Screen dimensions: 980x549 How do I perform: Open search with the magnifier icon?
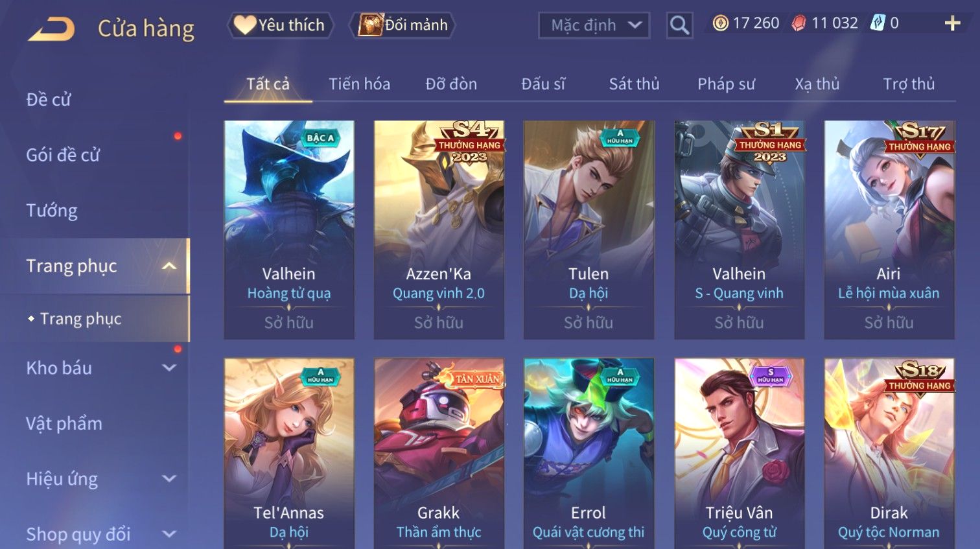click(x=679, y=25)
